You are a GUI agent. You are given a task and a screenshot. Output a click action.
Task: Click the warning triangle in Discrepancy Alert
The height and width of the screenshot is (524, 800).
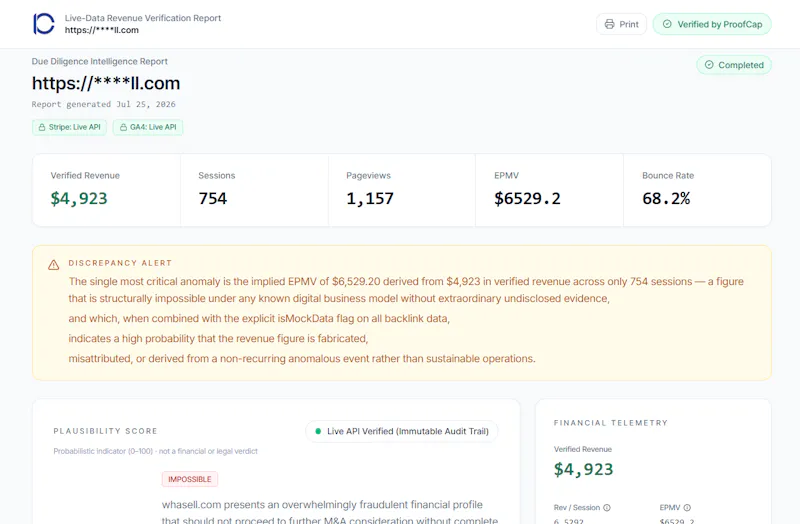54,265
